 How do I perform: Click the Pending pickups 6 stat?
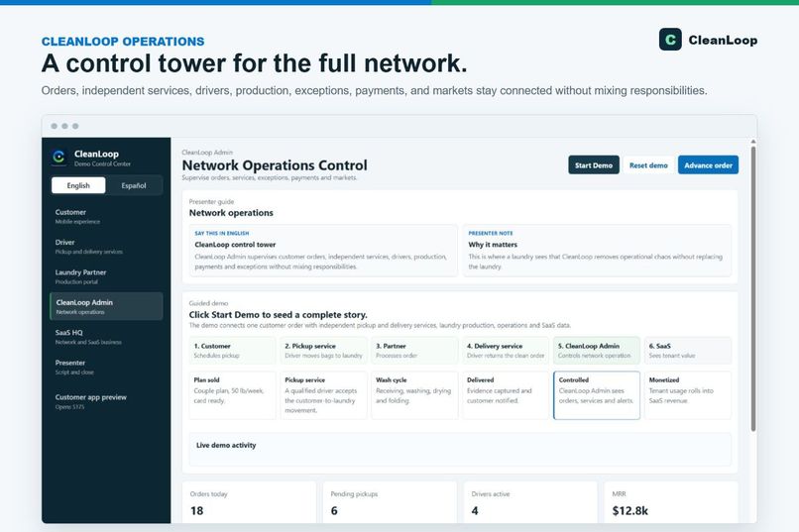[x=390, y=502]
